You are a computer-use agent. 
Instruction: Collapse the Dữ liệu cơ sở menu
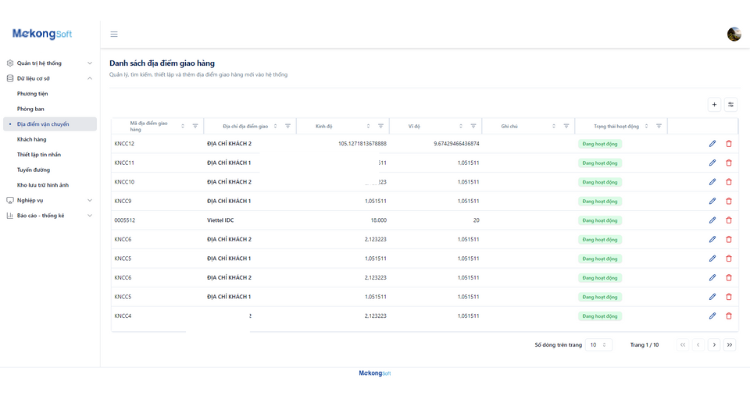[x=50, y=78]
